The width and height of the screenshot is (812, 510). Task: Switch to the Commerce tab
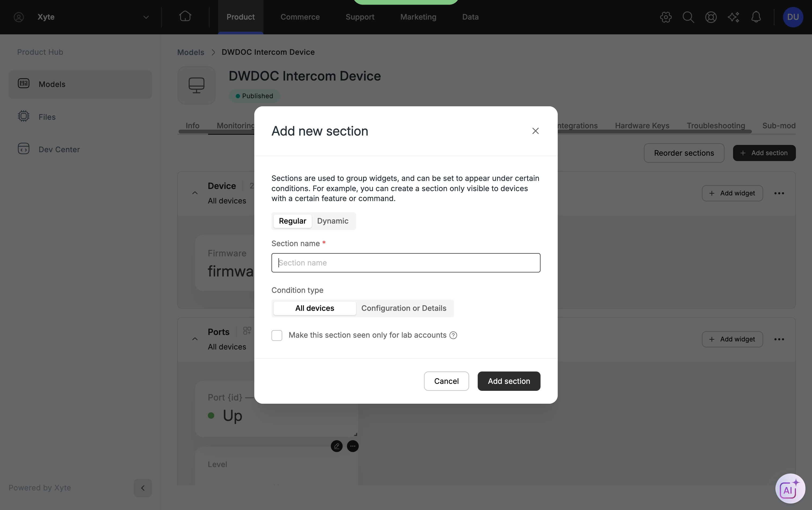point(300,17)
